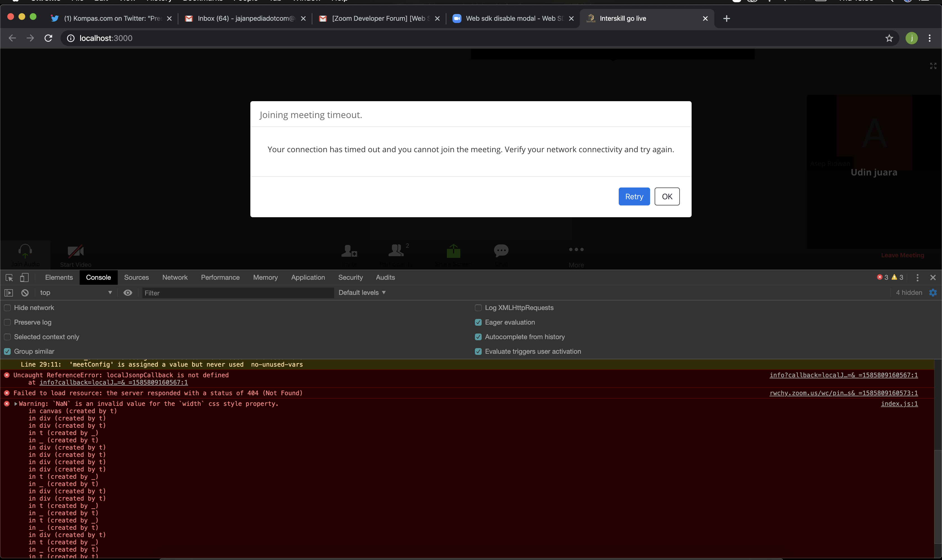Click the inspect element picker icon
942x560 pixels.
[x=10, y=278]
